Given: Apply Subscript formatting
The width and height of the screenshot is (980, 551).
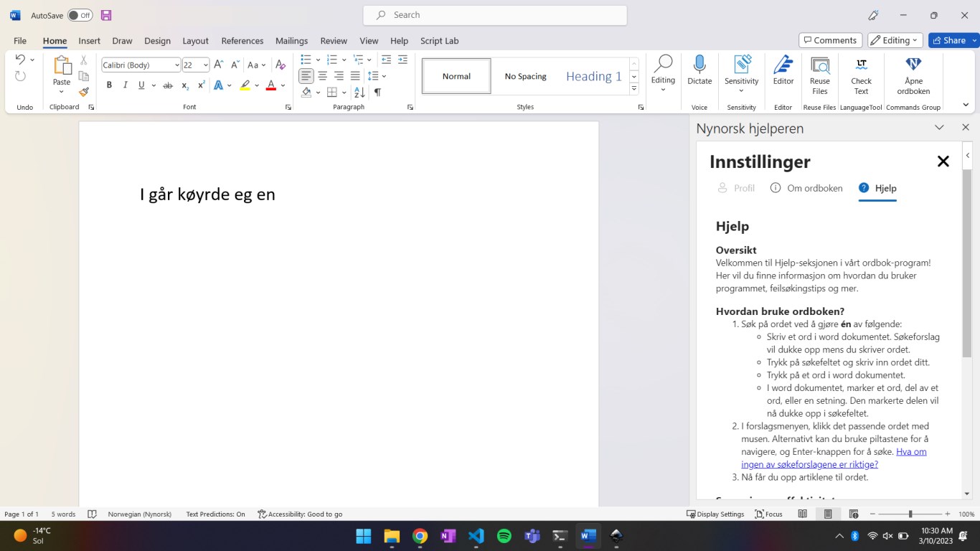Looking at the screenshot, I should tap(185, 85).
